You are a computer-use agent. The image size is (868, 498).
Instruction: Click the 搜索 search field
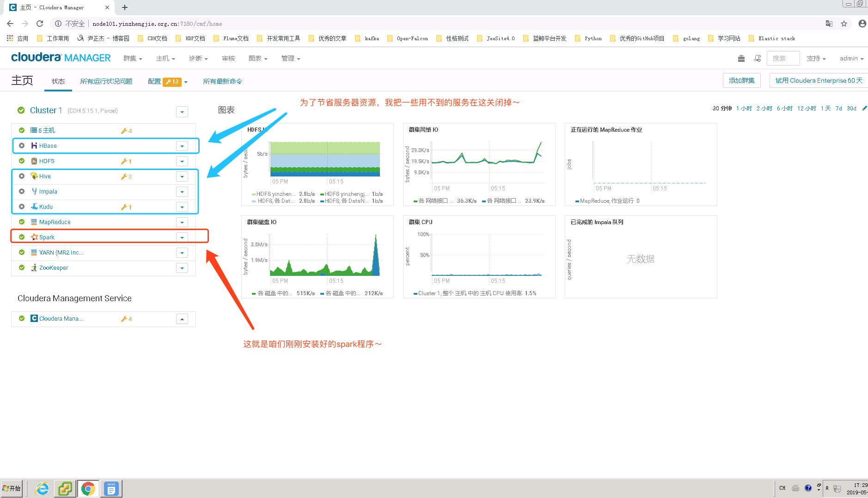(782, 58)
